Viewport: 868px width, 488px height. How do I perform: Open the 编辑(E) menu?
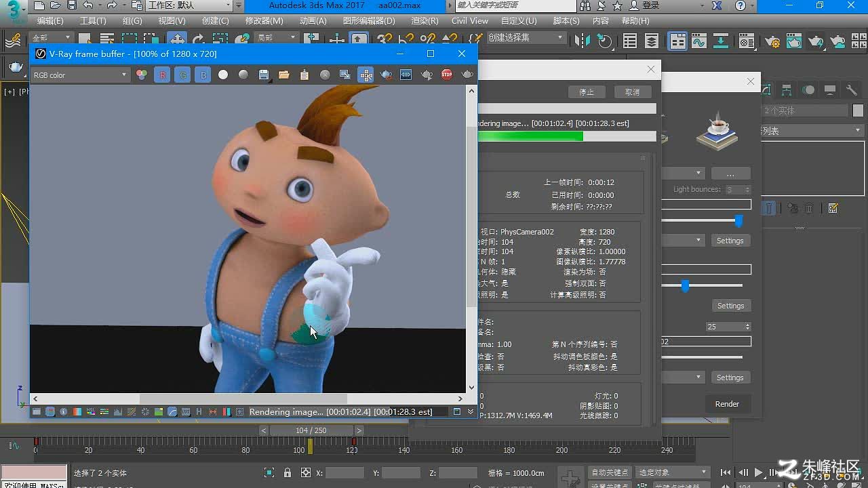pyautogui.click(x=50, y=21)
